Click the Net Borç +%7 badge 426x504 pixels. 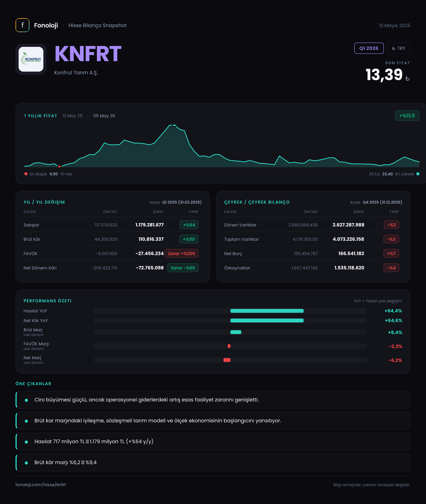click(391, 253)
